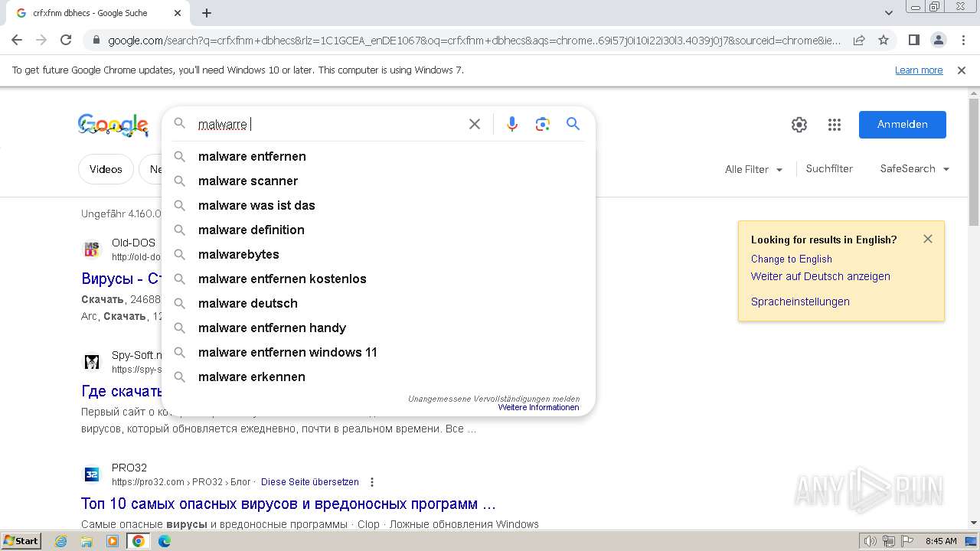Click the volume icon in system tray
The height and width of the screenshot is (551, 980).
tap(870, 541)
